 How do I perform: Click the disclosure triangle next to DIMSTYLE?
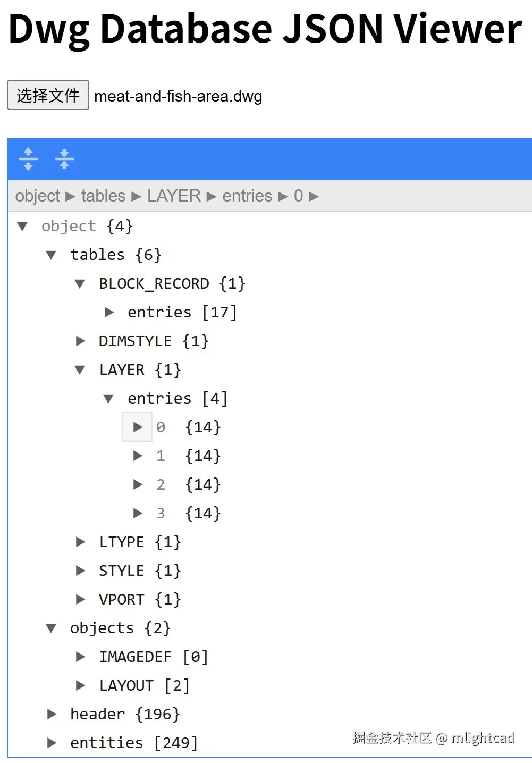[x=80, y=341]
